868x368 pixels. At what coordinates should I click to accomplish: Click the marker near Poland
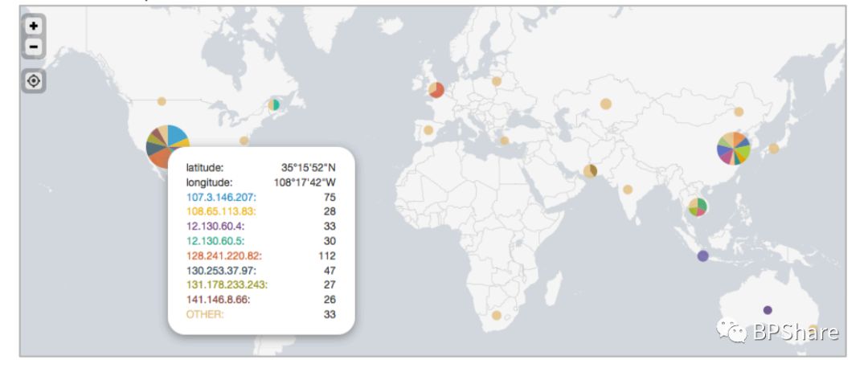(497, 81)
